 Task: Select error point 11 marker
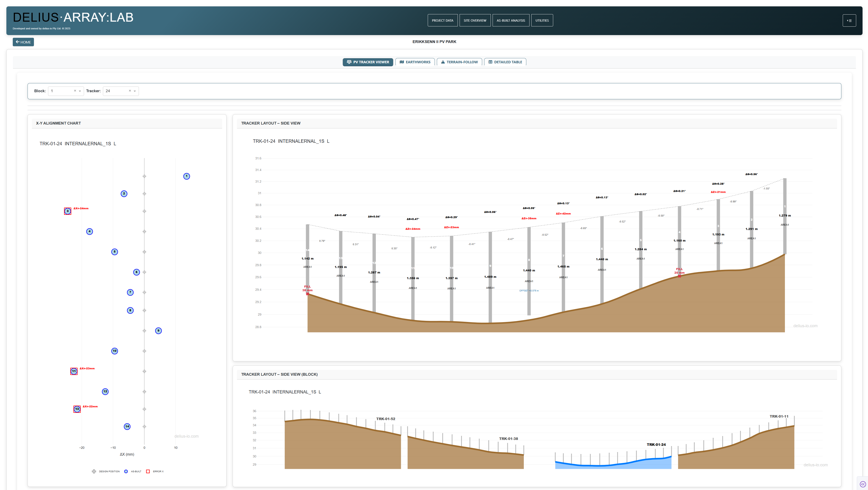74,371
